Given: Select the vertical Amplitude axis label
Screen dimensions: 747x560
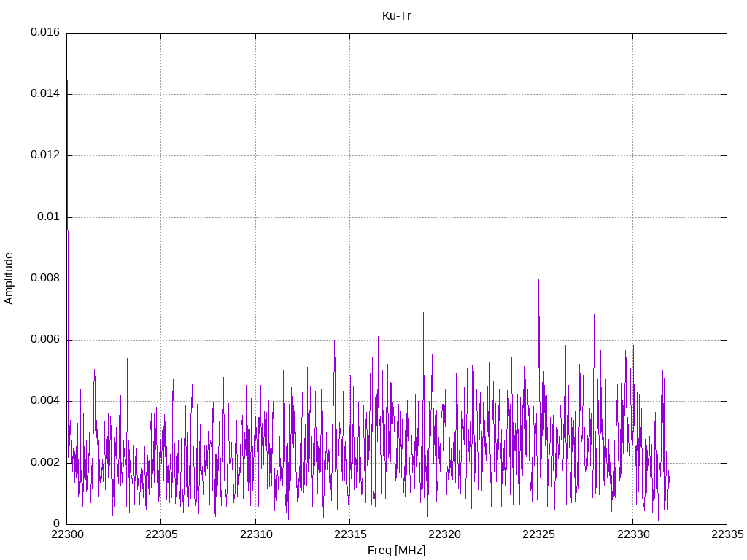Looking at the screenshot, I should pyautogui.click(x=9, y=278).
